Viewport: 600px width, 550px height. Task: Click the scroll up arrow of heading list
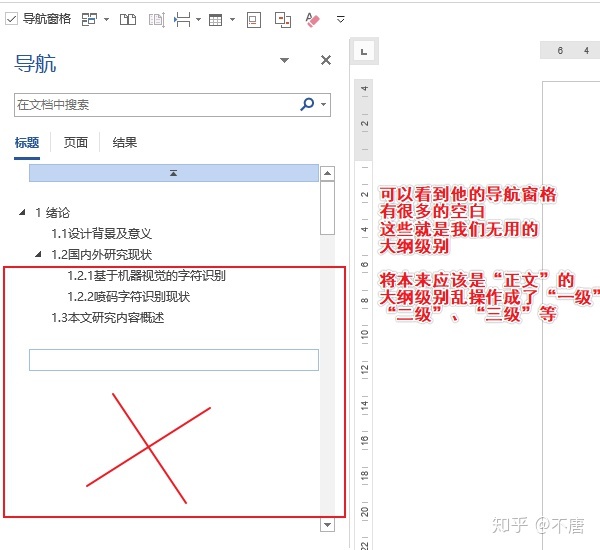coord(327,173)
